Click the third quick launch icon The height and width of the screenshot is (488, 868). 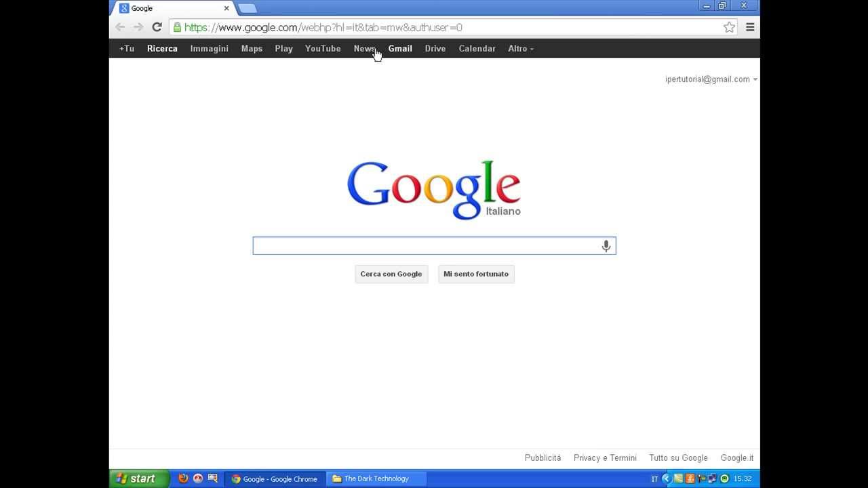pyautogui.click(x=212, y=479)
